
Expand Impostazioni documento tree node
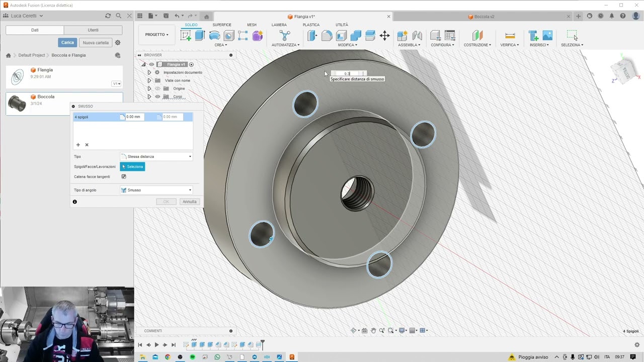point(149,72)
